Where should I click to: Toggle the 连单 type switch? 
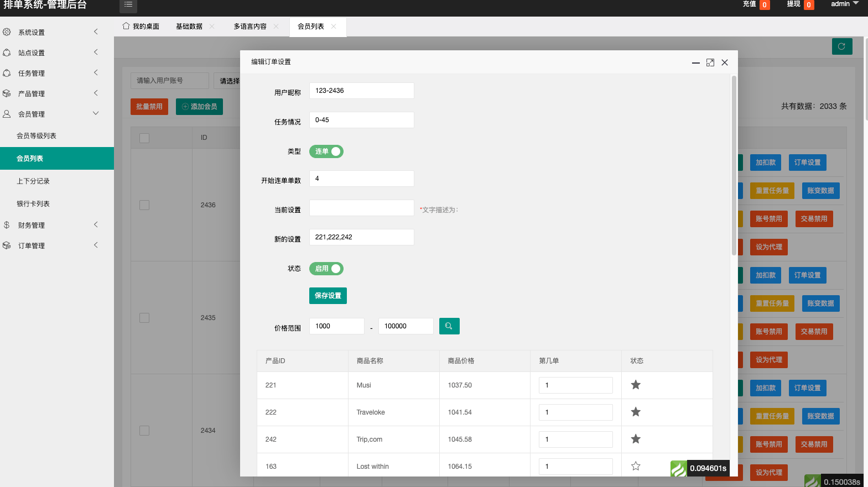326,151
